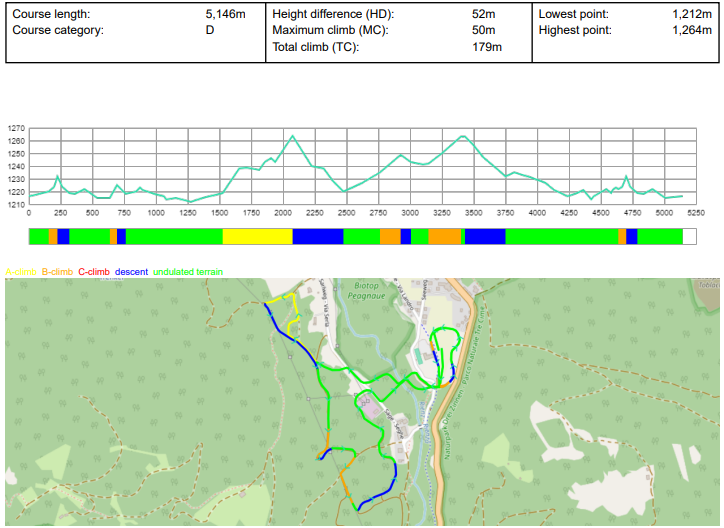
Task: Click the Highest point value 1,264m
Action: pyautogui.click(x=694, y=30)
